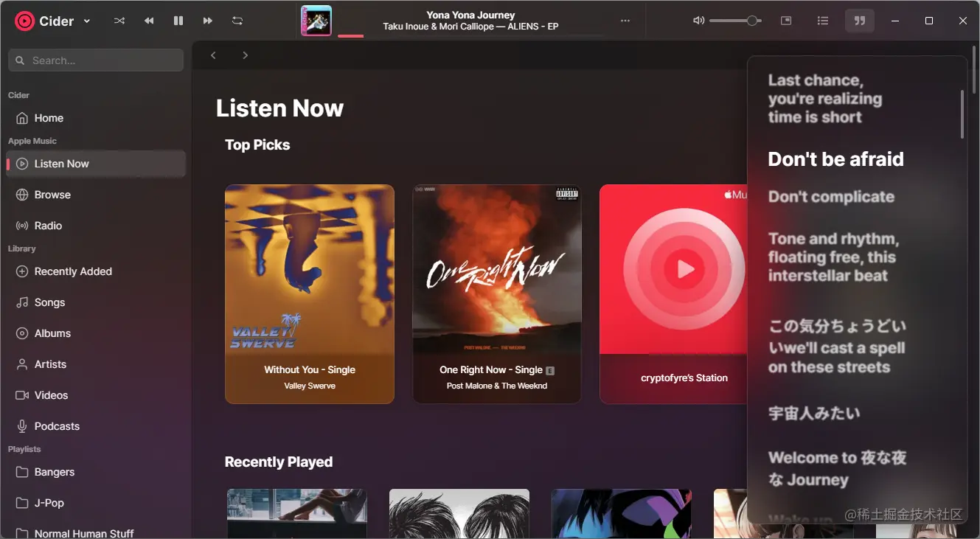
Task: Jump to lyric 'Last chance, you're realizing'
Action: click(825, 99)
